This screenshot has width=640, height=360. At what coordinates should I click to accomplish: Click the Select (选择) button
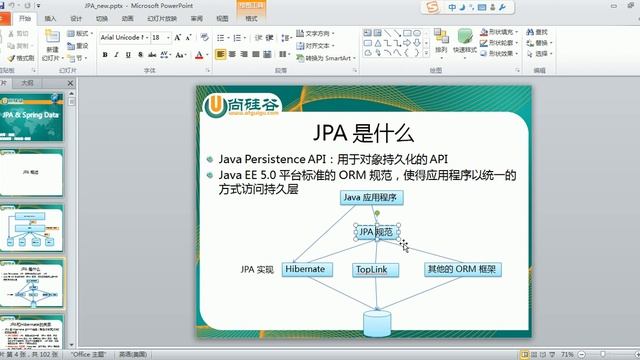(x=539, y=53)
